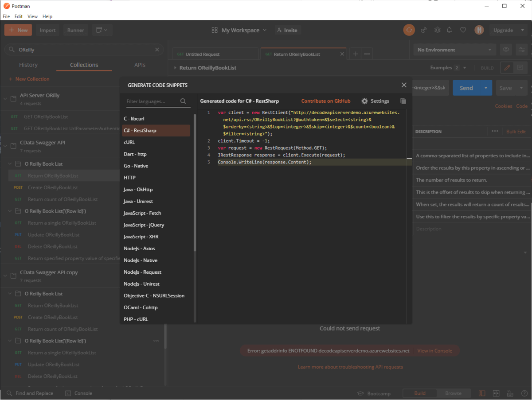Click New Collection link

tap(29, 79)
